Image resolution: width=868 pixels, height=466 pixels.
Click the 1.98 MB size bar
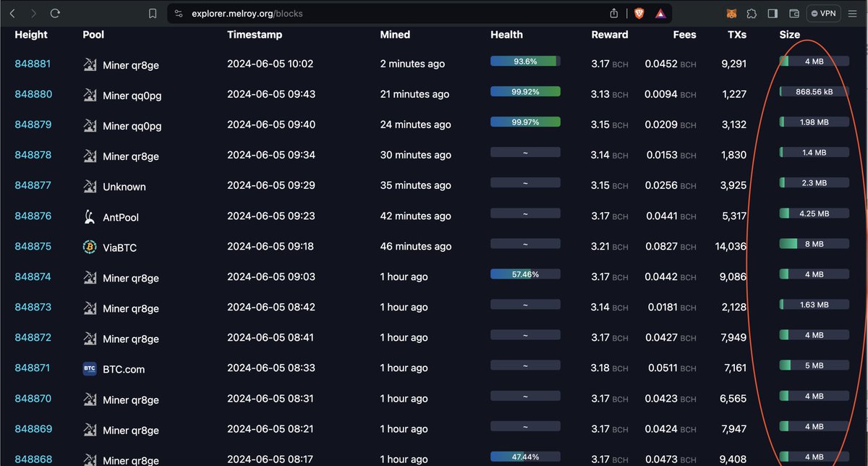814,122
